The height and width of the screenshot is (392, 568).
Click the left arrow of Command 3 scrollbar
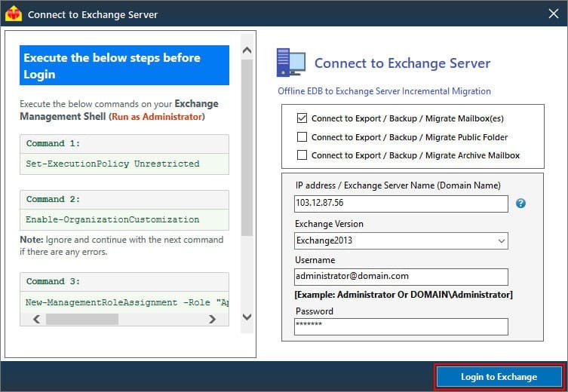coord(37,319)
